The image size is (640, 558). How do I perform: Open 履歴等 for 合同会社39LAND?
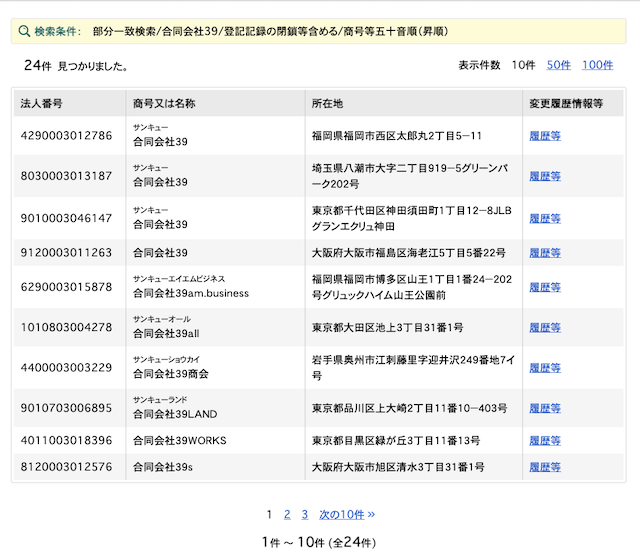point(545,408)
